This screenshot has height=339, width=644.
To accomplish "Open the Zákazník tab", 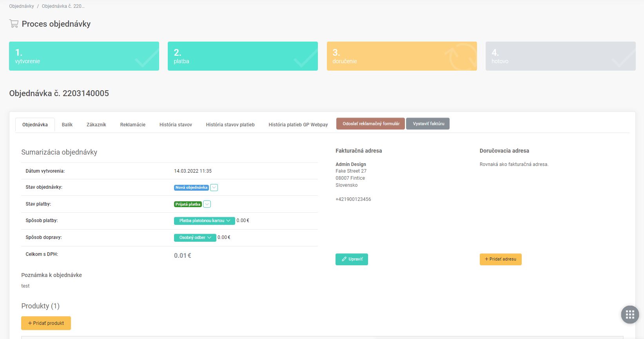I will click(x=96, y=125).
